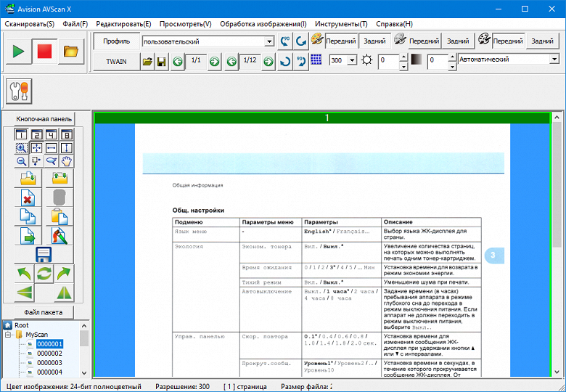Screen dimensions: 566x392
Task: Toggle the grayscale Задний button
Action: (457, 41)
